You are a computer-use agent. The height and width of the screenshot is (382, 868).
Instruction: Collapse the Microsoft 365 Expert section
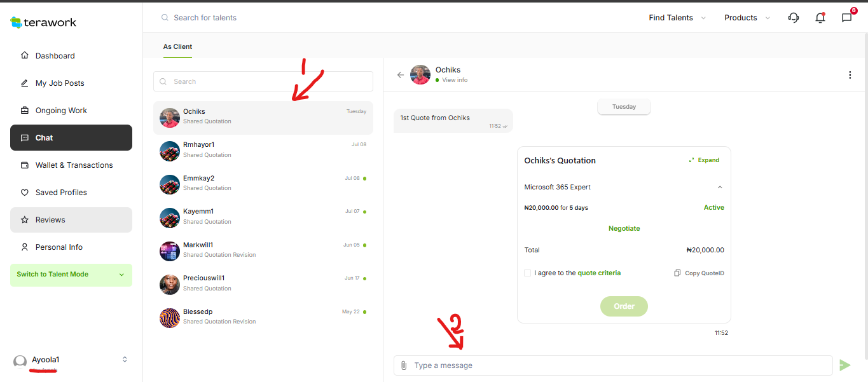pos(720,188)
